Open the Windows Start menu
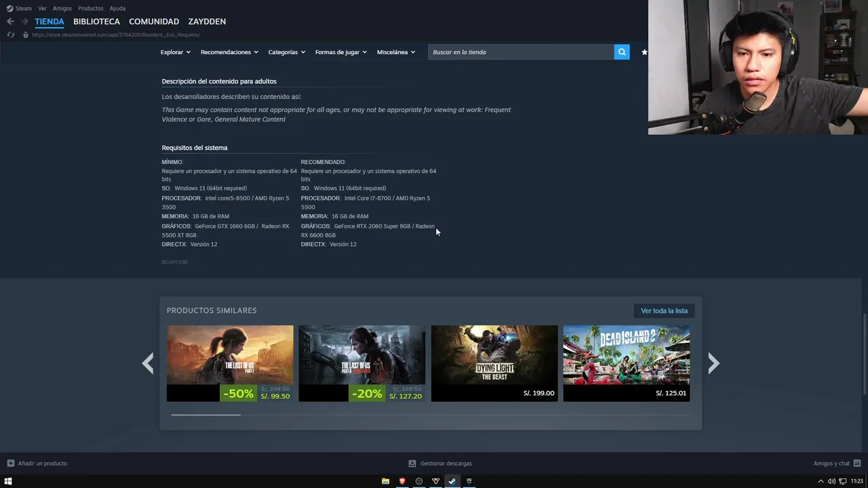Screen dimensions: 868x488 pyautogui.click(x=8, y=481)
